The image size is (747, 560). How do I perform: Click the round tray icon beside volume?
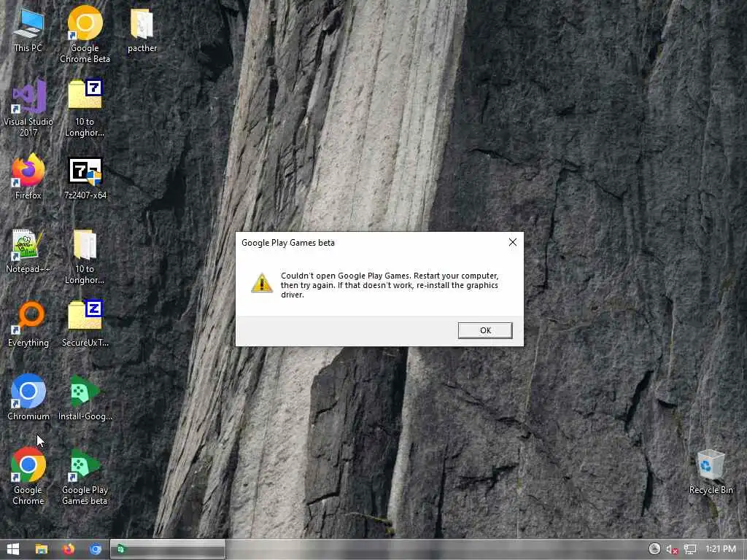(x=654, y=549)
